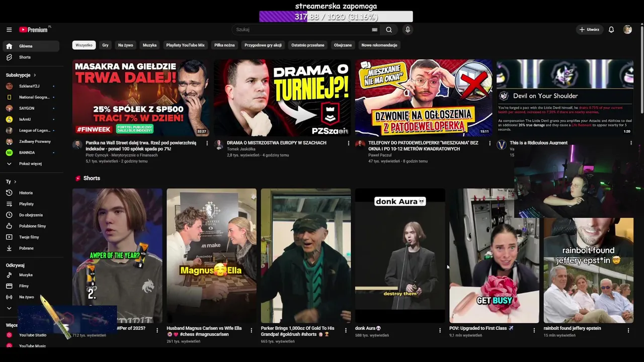This screenshot has height=362, width=644.
Task: Open the on-screen keyboard icon in search
Action: coord(374,30)
